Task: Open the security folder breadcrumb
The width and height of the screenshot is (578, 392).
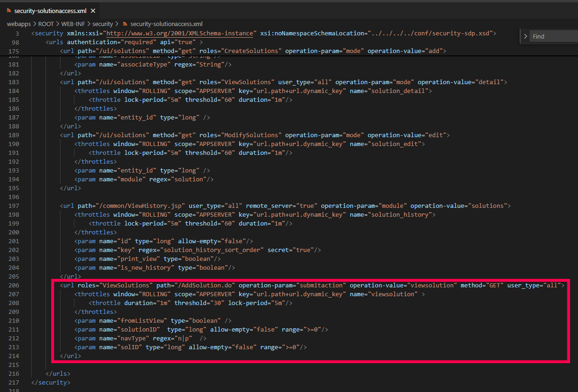Action: click(102, 24)
